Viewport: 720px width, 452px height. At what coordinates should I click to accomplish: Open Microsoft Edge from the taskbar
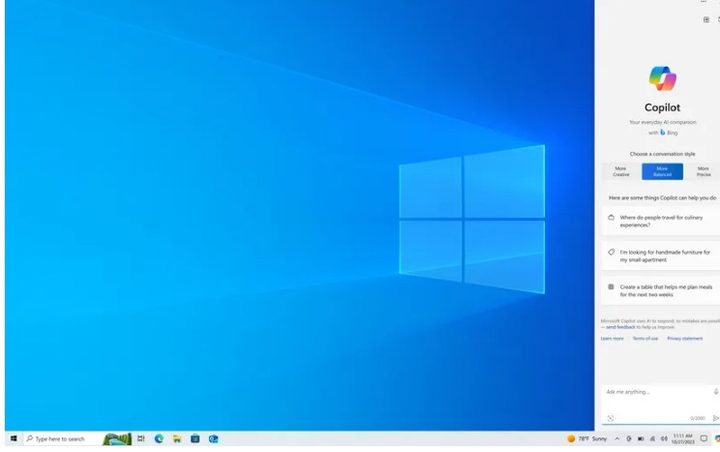[x=159, y=439]
